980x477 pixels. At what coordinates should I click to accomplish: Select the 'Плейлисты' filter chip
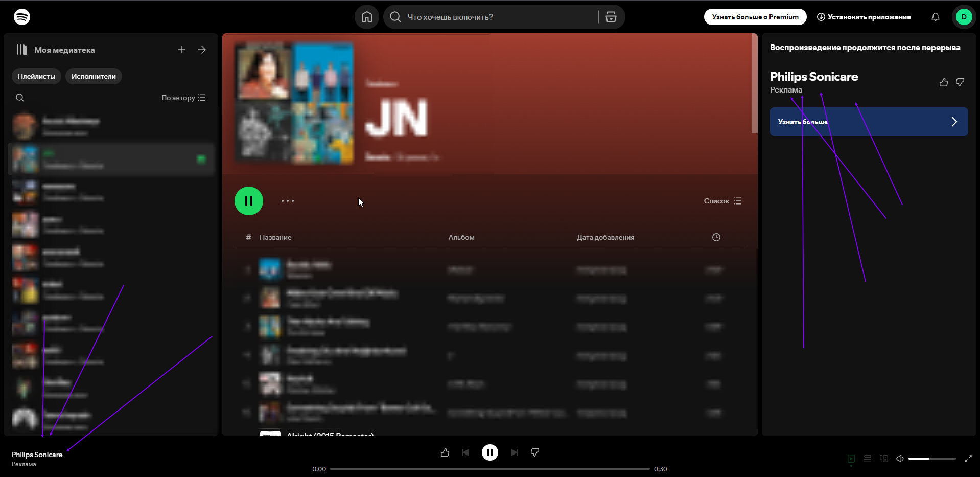point(36,76)
